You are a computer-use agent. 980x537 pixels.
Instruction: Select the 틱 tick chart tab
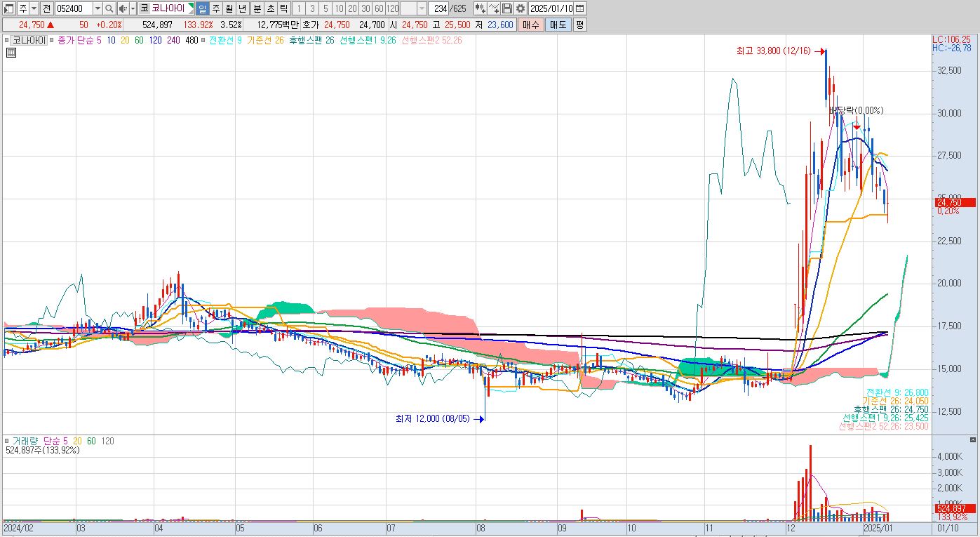[x=283, y=8]
